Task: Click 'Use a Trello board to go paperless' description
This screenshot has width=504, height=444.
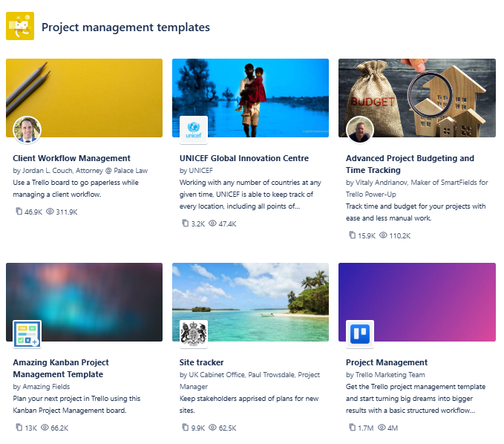Action: point(76,189)
